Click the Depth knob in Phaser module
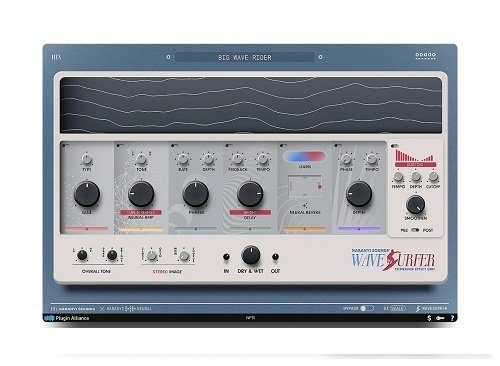 click(209, 159)
